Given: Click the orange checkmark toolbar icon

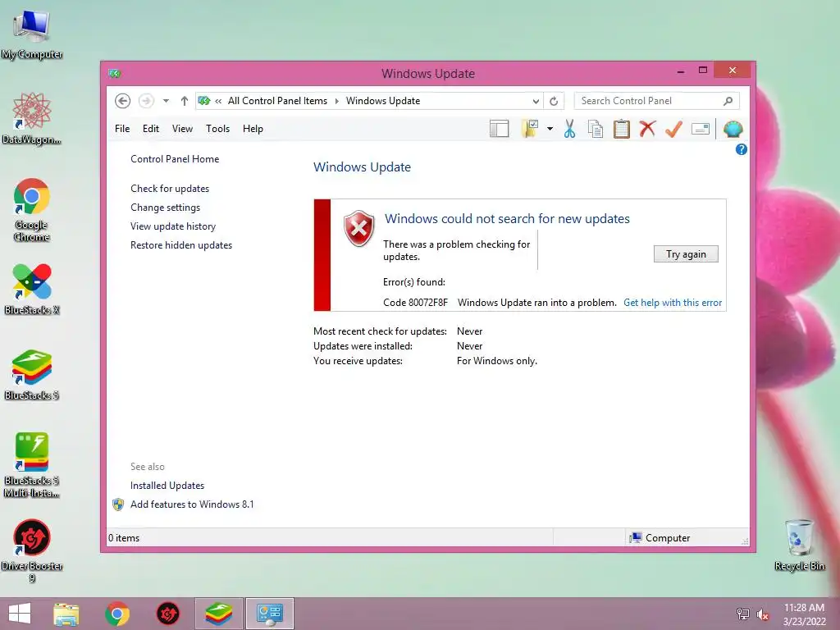Looking at the screenshot, I should click(673, 129).
